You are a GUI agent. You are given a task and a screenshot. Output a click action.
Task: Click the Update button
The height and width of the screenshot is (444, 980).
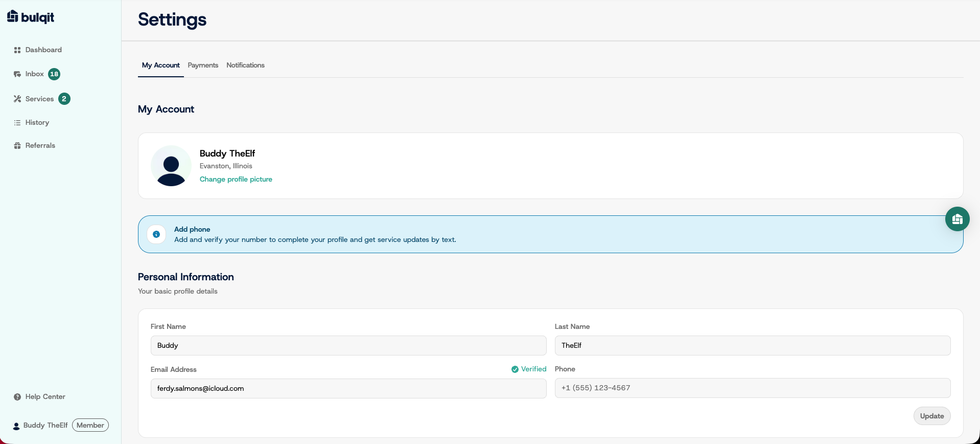(x=931, y=416)
